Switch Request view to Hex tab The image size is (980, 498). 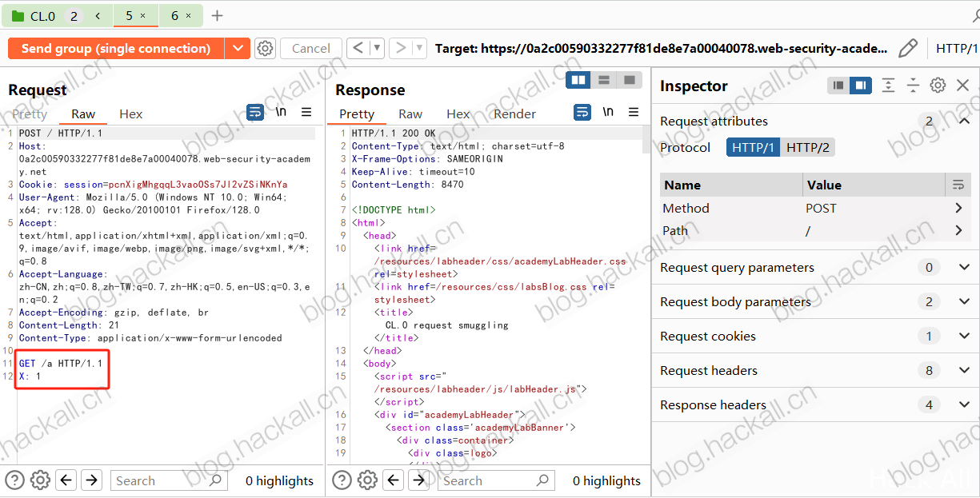pyautogui.click(x=130, y=114)
